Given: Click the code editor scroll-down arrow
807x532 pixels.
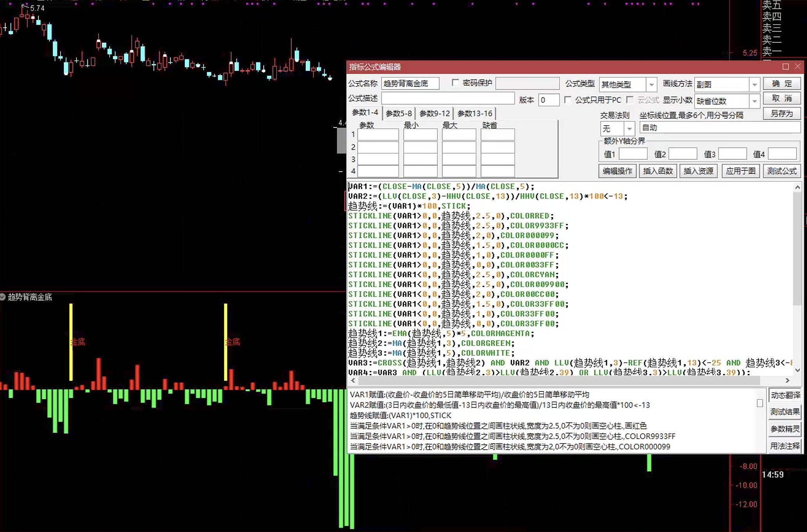Looking at the screenshot, I should [797, 370].
